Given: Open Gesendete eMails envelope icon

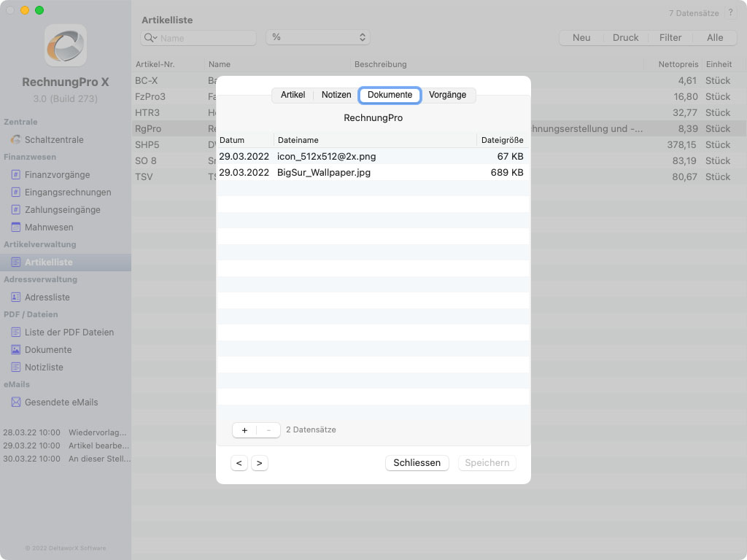Looking at the screenshot, I should point(15,402).
